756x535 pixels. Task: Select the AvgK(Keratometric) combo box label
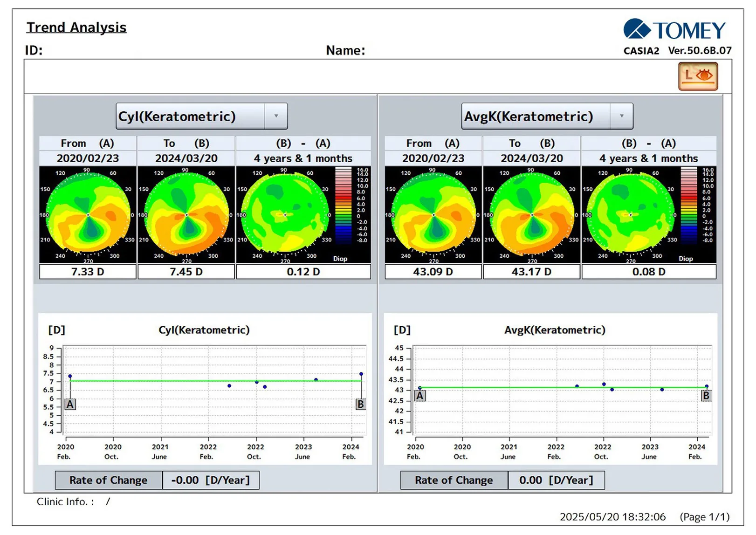[529, 116]
